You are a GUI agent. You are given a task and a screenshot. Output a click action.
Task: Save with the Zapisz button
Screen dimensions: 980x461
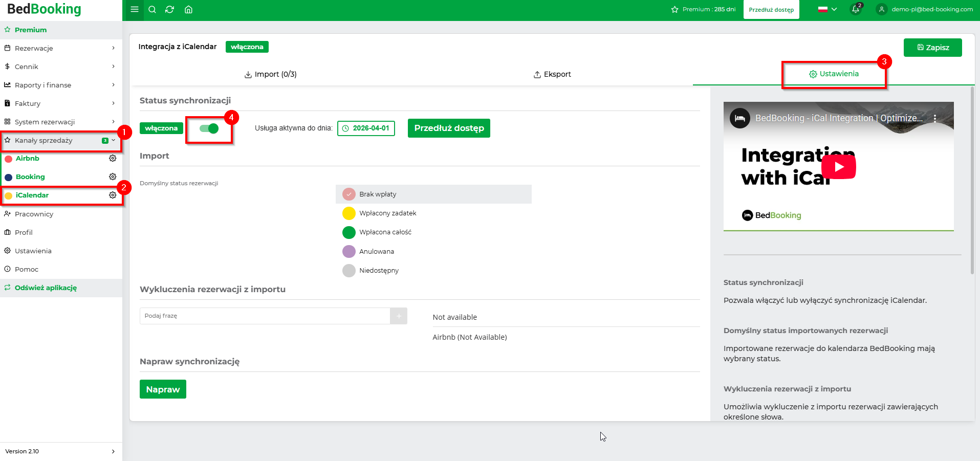click(933, 48)
